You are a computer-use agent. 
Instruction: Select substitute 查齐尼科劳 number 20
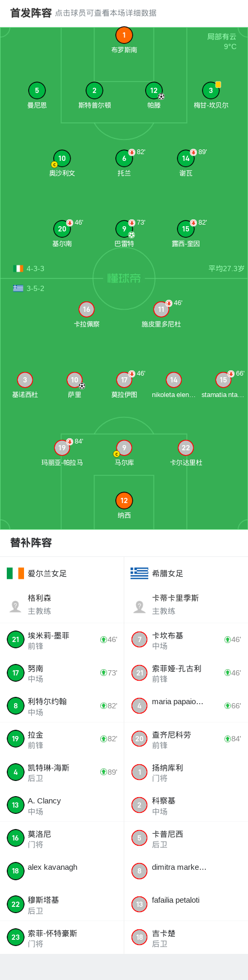click(186, 739)
